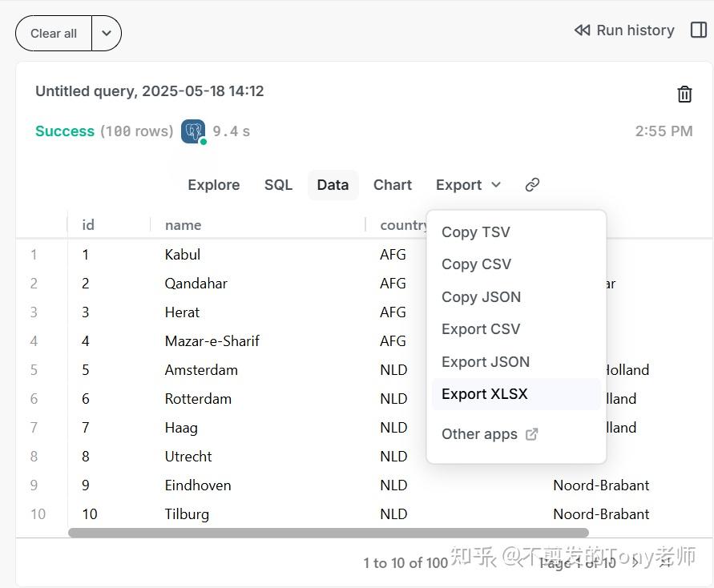Switch to the SQL tab
Screen dimensions: 714x588
(x=278, y=184)
